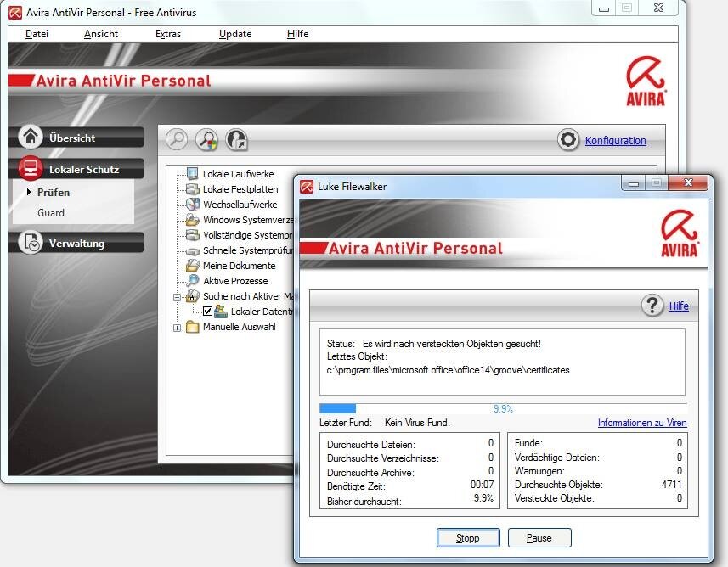The width and height of the screenshot is (728, 567).
Task: Open the Informationen zu Viren link
Action: click(x=641, y=423)
